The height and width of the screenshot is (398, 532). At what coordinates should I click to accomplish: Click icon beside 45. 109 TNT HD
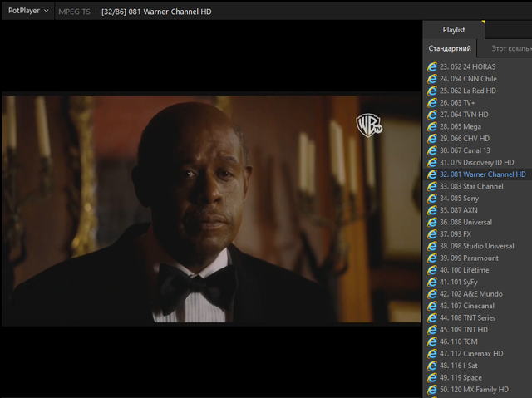(x=432, y=330)
